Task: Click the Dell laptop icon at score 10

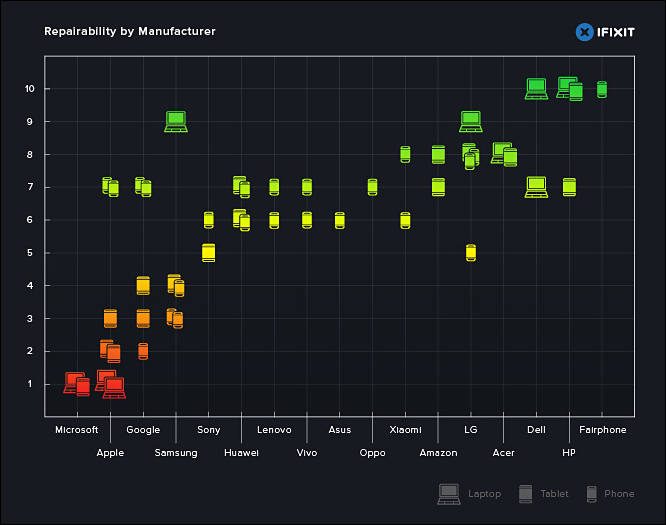Action: 536,89
